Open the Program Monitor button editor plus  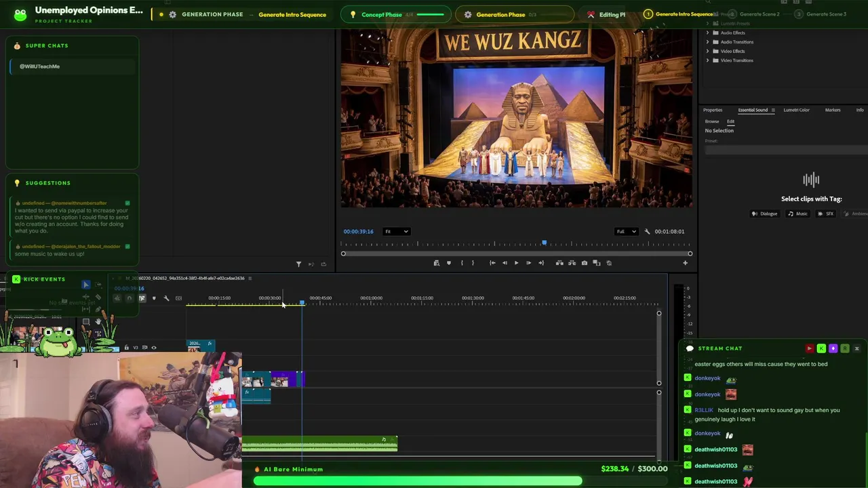(685, 263)
